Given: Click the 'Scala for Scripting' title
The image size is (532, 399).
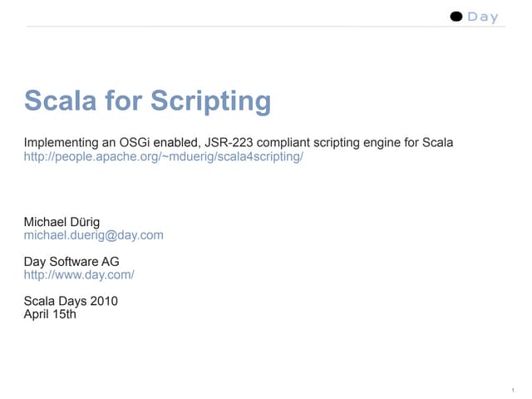Looking at the screenshot, I should pyautogui.click(x=147, y=101).
